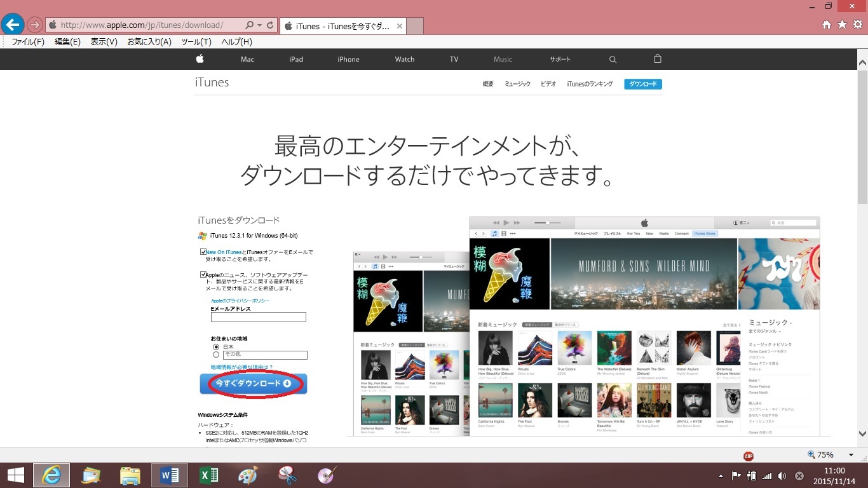
Task: Open Snipping Tool in taskbar
Action: click(288, 475)
